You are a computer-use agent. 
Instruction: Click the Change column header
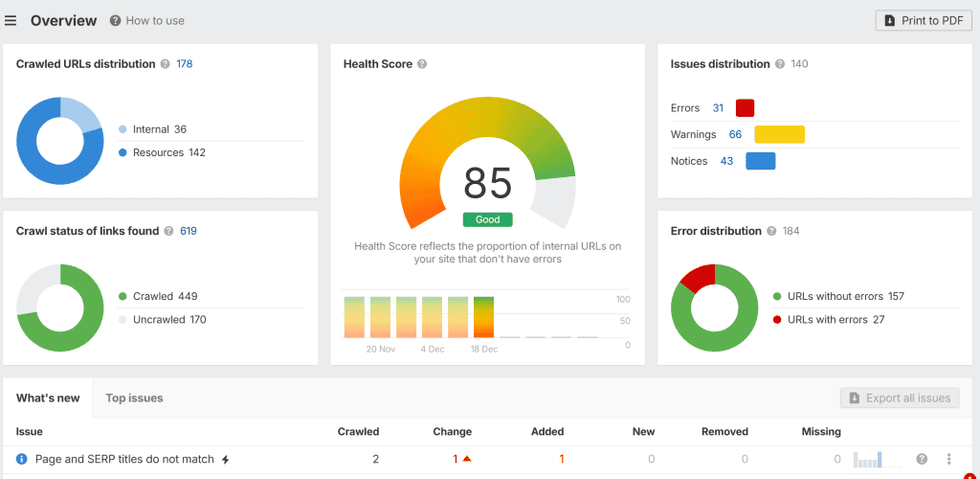pos(453,431)
